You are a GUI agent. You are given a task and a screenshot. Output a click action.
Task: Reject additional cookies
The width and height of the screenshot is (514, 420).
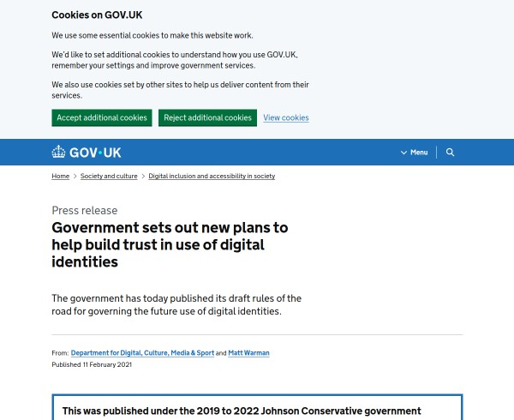point(207,117)
